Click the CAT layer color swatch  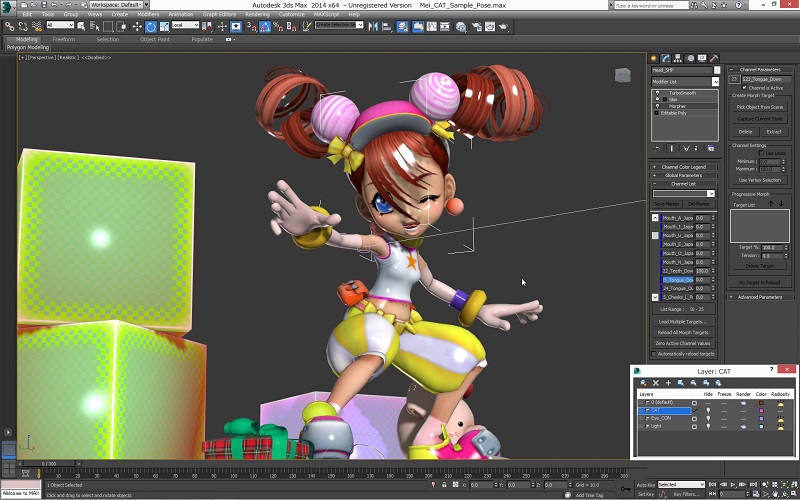pyautogui.click(x=761, y=411)
